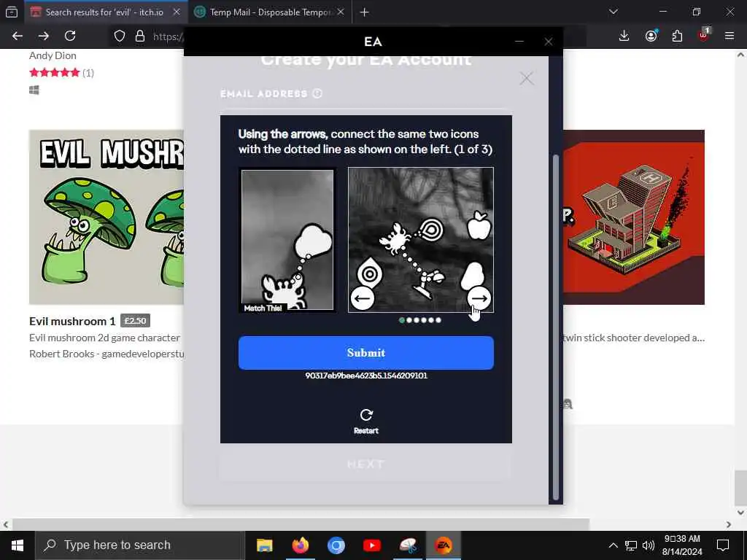Click the NEXT button in EA dialog

click(365, 464)
